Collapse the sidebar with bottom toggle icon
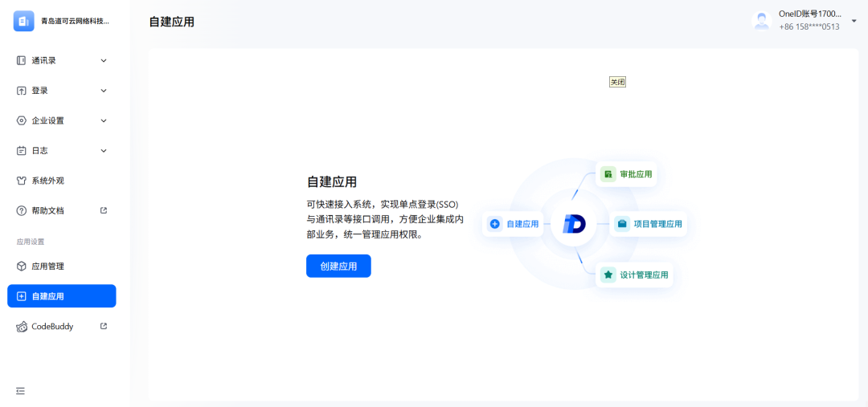Viewport: 868px width, 407px height. click(x=20, y=391)
